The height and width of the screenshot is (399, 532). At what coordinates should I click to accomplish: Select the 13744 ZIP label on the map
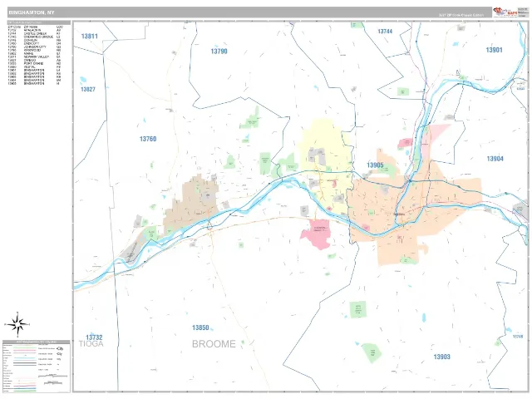(385, 32)
